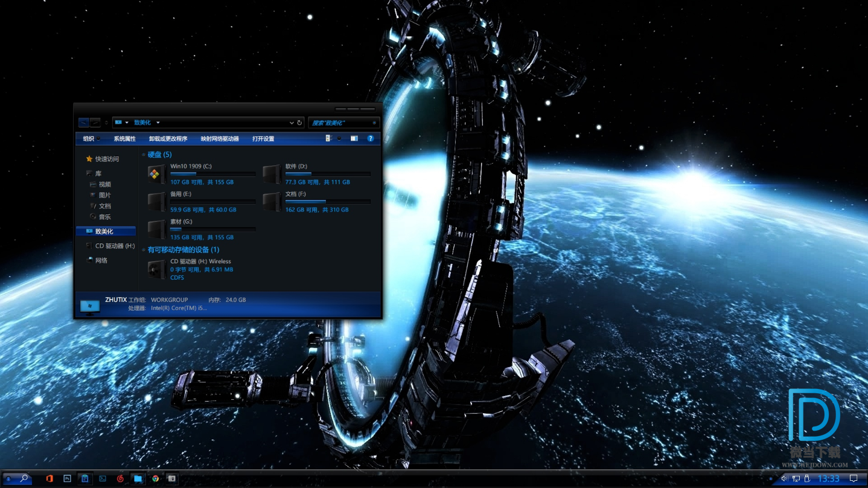Open 库 in the navigation pane
This screenshot has width=868, height=488.
(94, 173)
